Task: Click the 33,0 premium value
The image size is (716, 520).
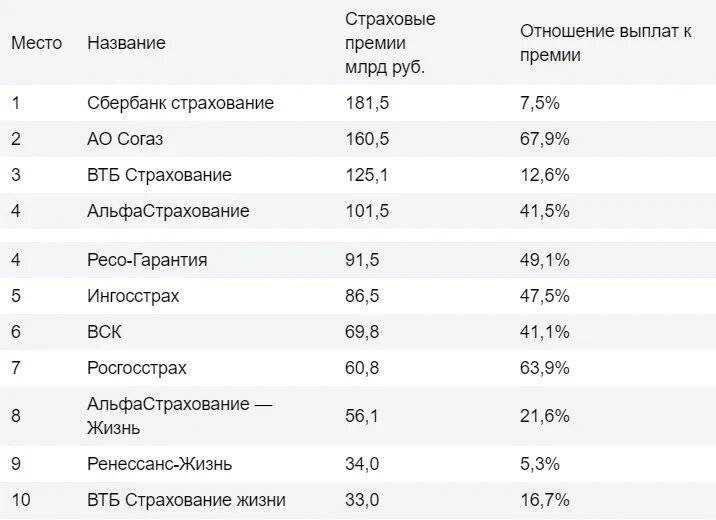Action: point(362,500)
